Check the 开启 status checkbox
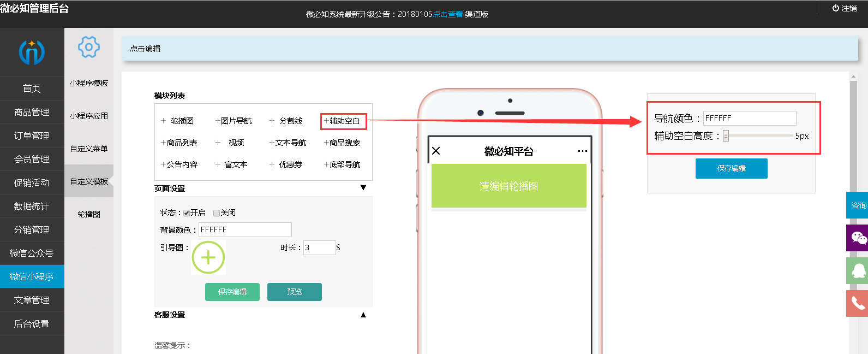This screenshot has width=868, height=354. point(187,213)
